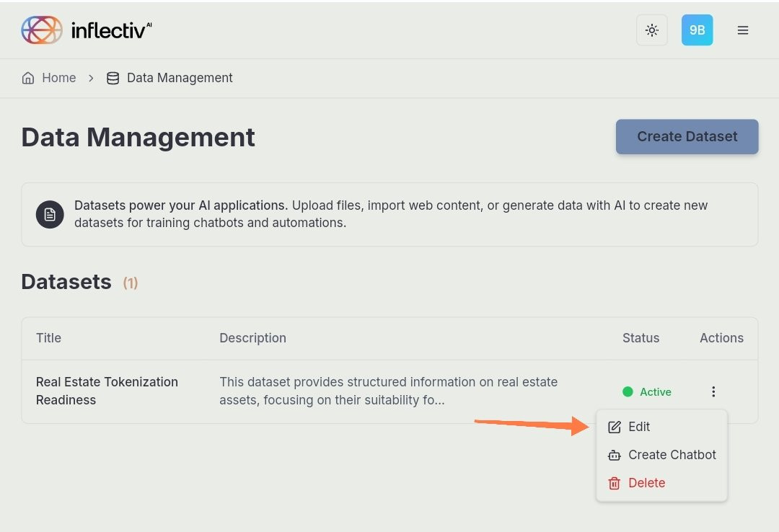Viewport: 779px width, 532px height.
Task: Click the inflectiv globe logo icon
Action: coord(42,30)
